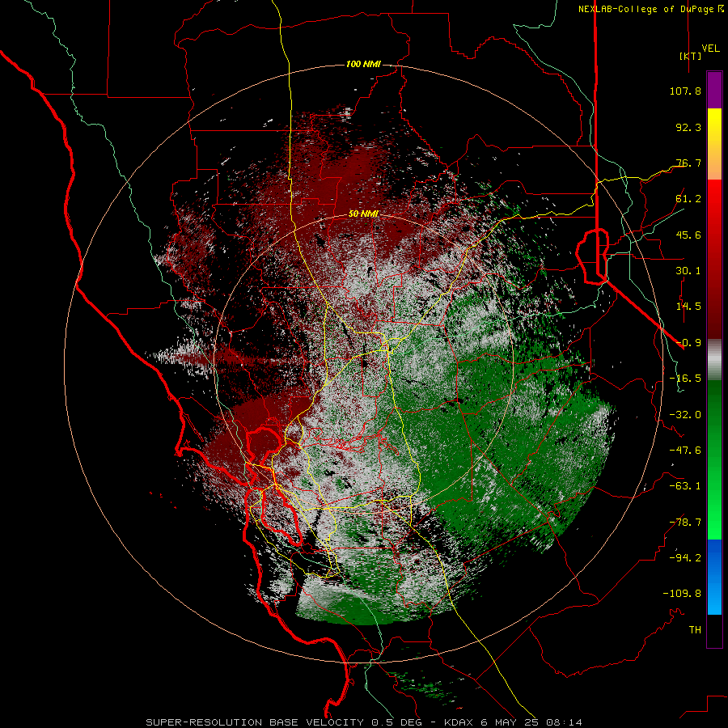Select the 30.1 velocity scale value

(688, 271)
